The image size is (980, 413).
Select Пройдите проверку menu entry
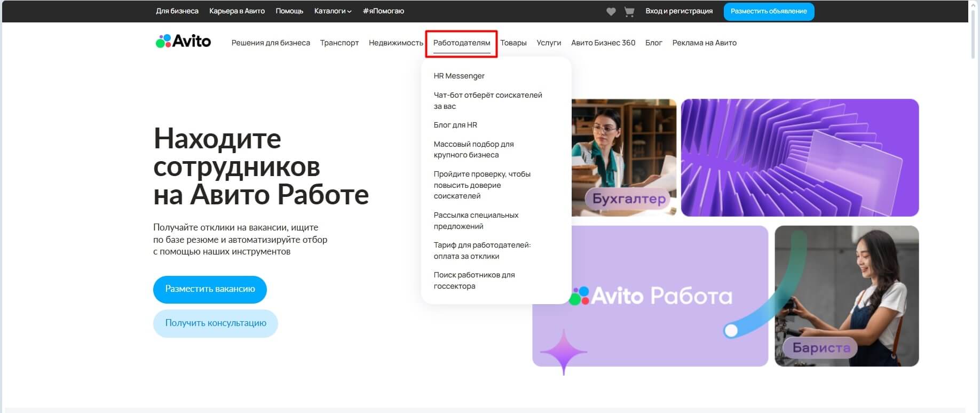point(482,185)
